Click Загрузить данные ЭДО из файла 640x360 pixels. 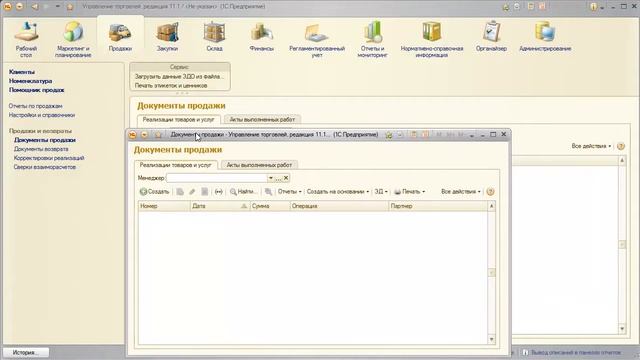179,76
